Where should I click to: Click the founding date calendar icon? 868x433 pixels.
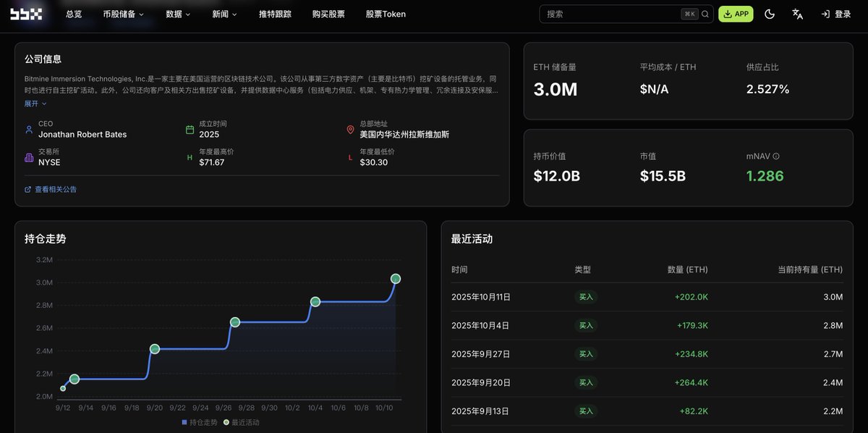pos(190,130)
